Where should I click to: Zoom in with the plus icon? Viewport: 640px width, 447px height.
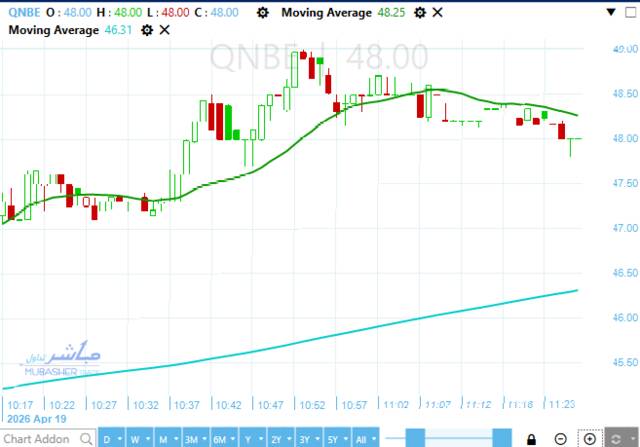tap(590, 439)
